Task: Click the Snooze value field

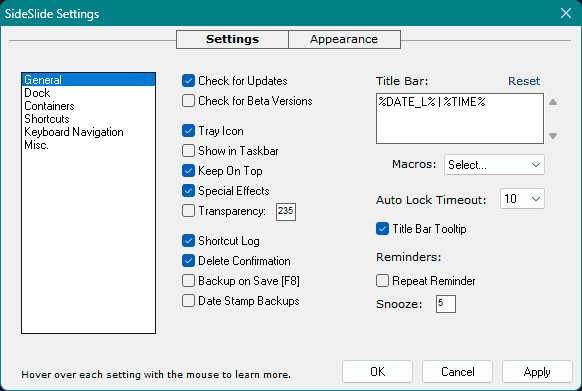Action: (446, 304)
